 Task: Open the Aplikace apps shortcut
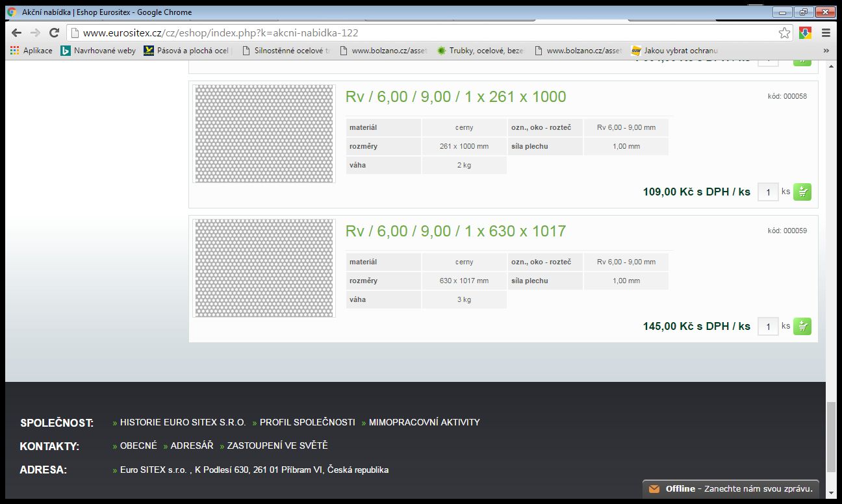pyautogui.click(x=31, y=51)
